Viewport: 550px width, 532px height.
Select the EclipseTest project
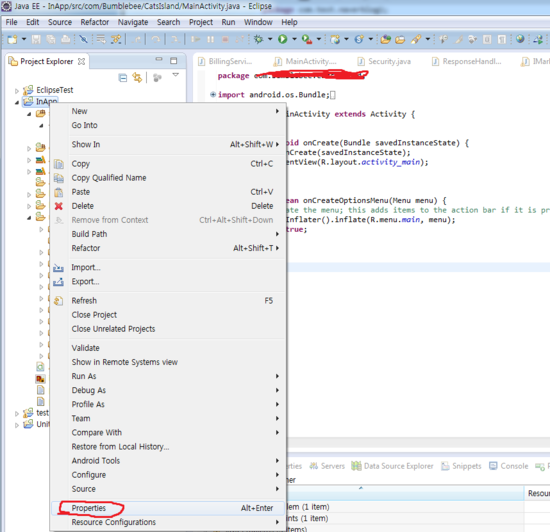[54, 90]
